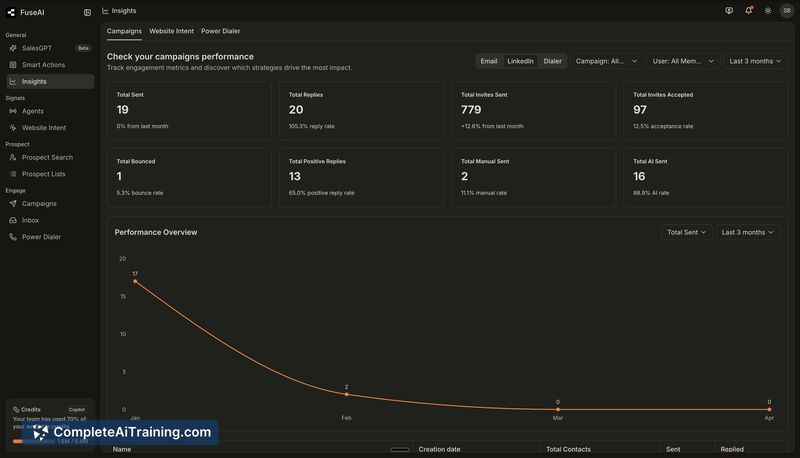Open Power Dialer phone icon in sidebar

(x=13, y=237)
